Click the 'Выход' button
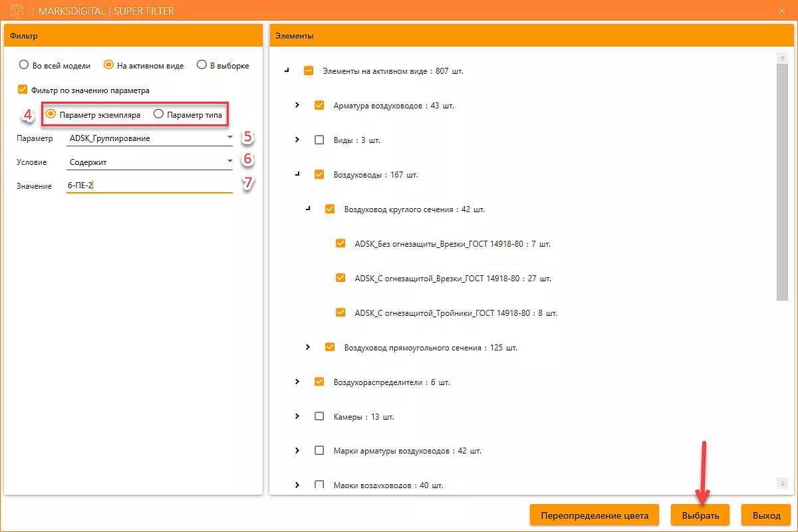Viewport: 798px width, 532px height. (766, 515)
